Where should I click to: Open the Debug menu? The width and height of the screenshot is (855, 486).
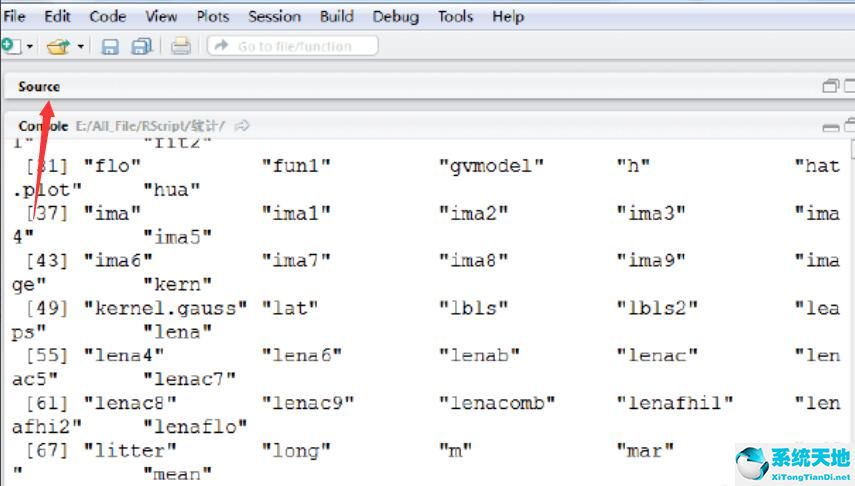point(396,16)
